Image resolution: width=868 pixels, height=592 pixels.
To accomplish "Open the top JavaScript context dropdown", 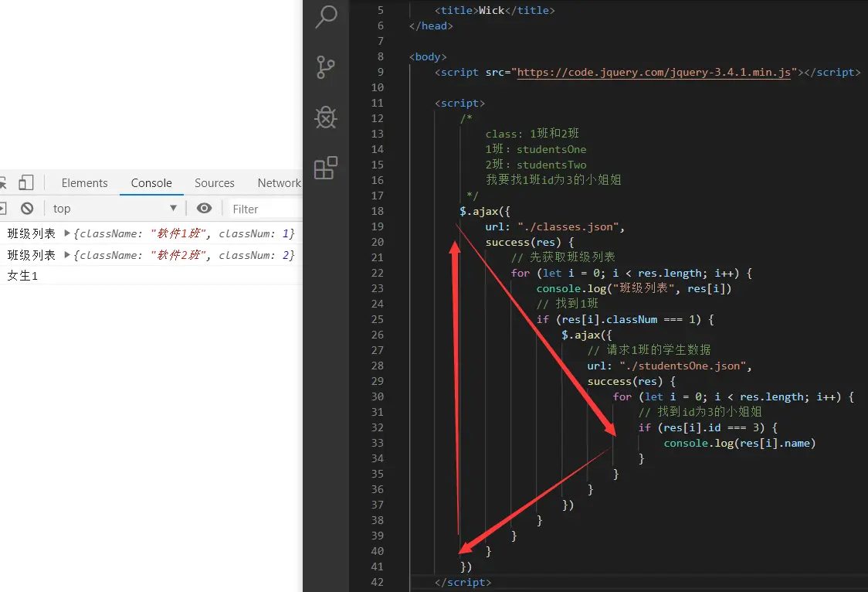I will [x=114, y=208].
